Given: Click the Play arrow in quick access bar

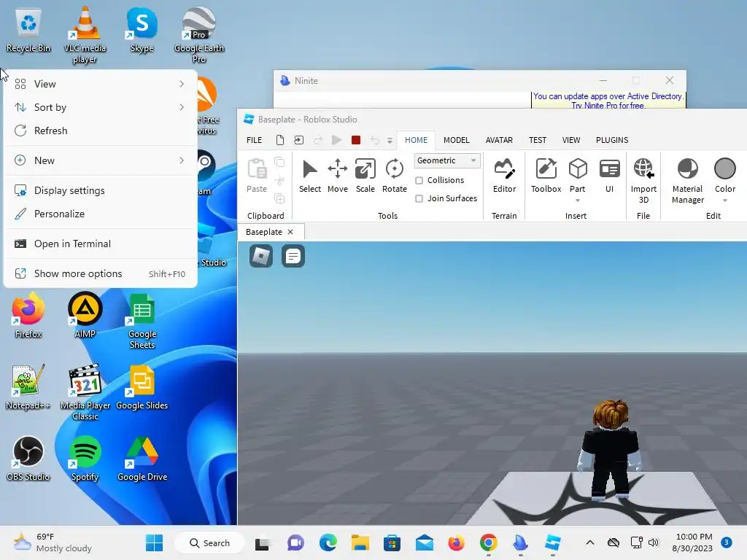Looking at the screenshot, I should [x=336, y=140].
